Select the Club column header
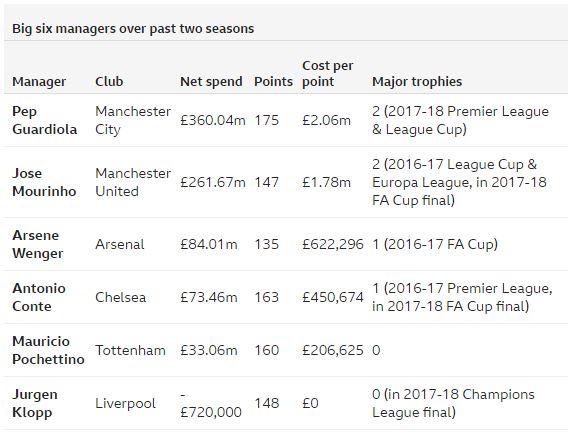 coord(109,81)
